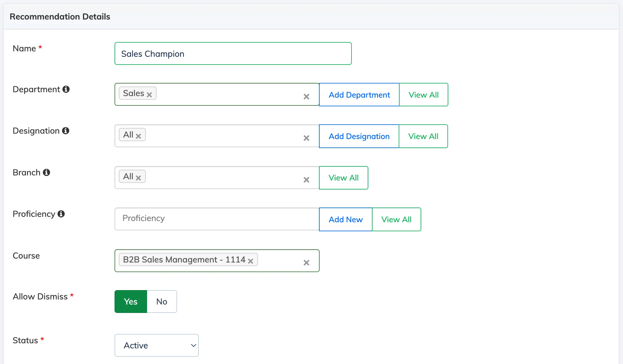
Task: Remove the All tag in Branch
Action: (138, 178)
